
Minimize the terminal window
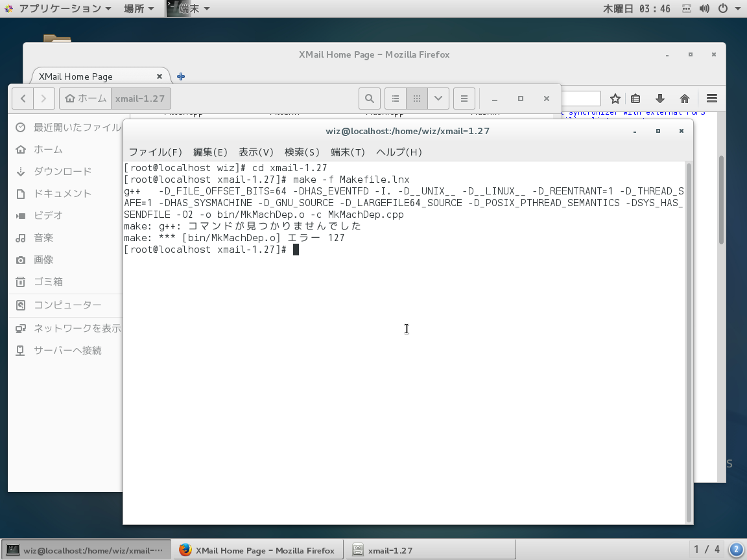point(635,131)
